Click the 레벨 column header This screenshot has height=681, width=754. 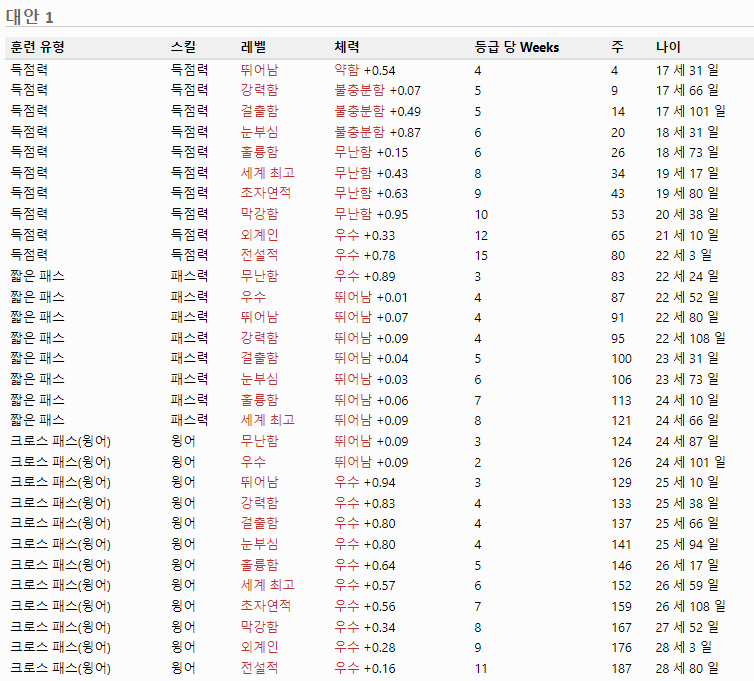(253, 47)
